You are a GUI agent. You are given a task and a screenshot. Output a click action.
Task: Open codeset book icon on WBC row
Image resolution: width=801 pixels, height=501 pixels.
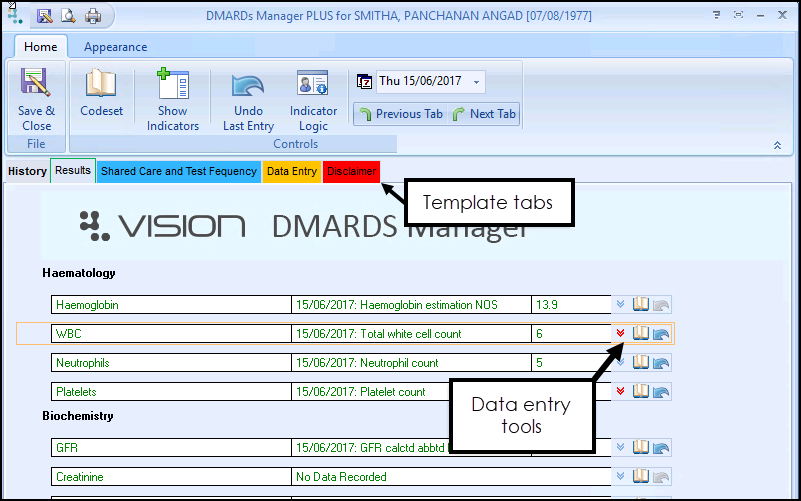641,333
